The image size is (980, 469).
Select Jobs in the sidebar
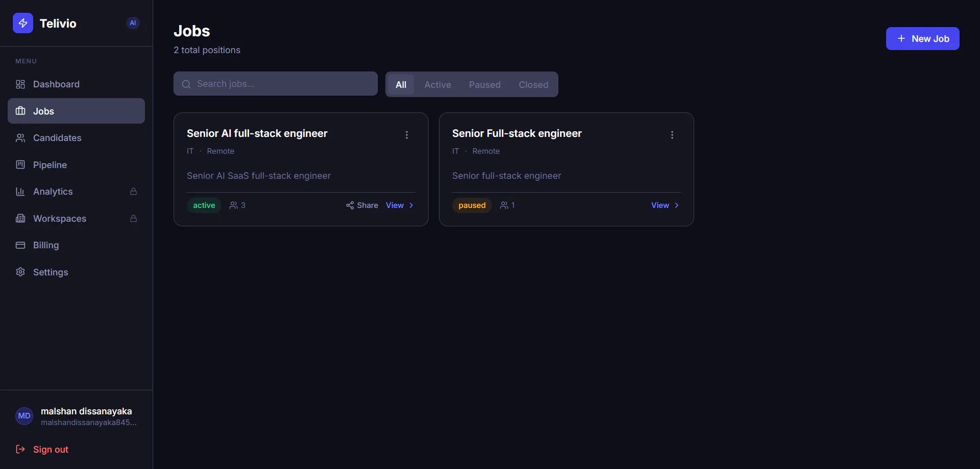tap(76, 111)
